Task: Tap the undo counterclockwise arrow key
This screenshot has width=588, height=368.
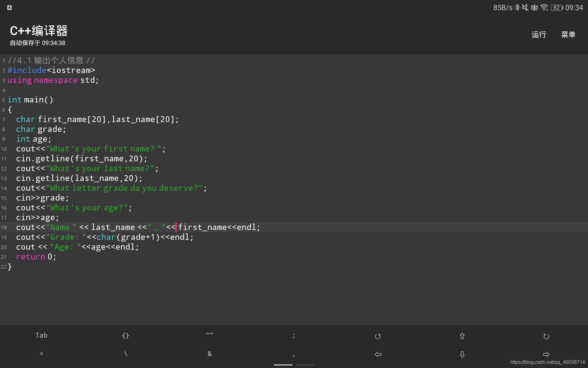Action: [x=378, y=336]
